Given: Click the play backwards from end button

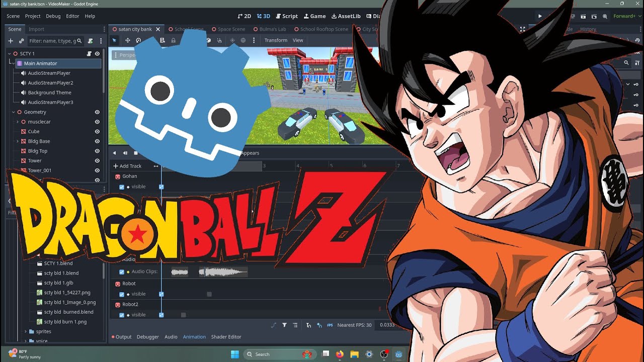Looking at the screenshot, I should click(125, 153).
